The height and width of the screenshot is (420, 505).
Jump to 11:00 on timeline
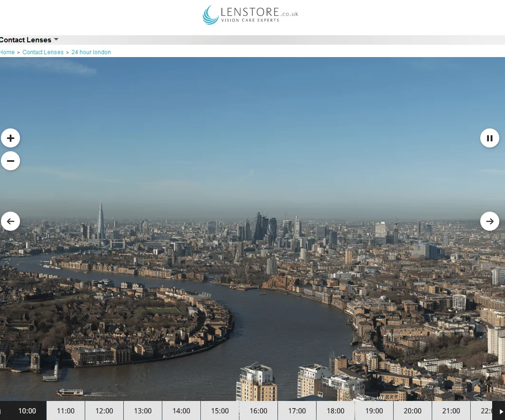(x=66, y=410)
